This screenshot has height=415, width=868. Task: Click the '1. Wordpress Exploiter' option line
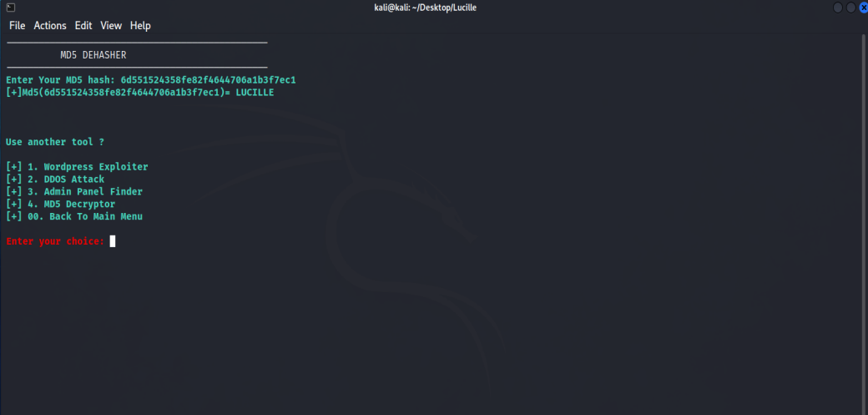click(x=77, y=167)
